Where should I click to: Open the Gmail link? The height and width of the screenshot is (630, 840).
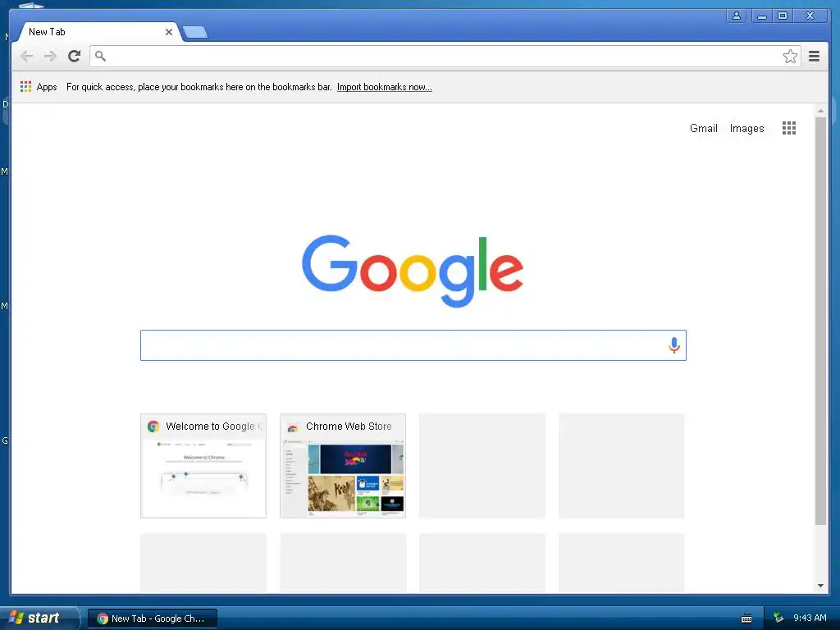[703, 129]
